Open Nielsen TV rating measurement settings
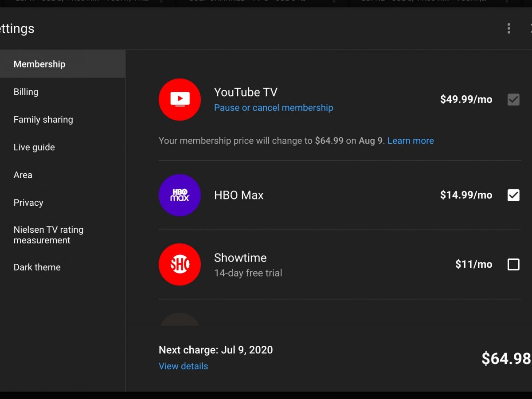Screen dimensions: 532x399 tap(48, 235)
